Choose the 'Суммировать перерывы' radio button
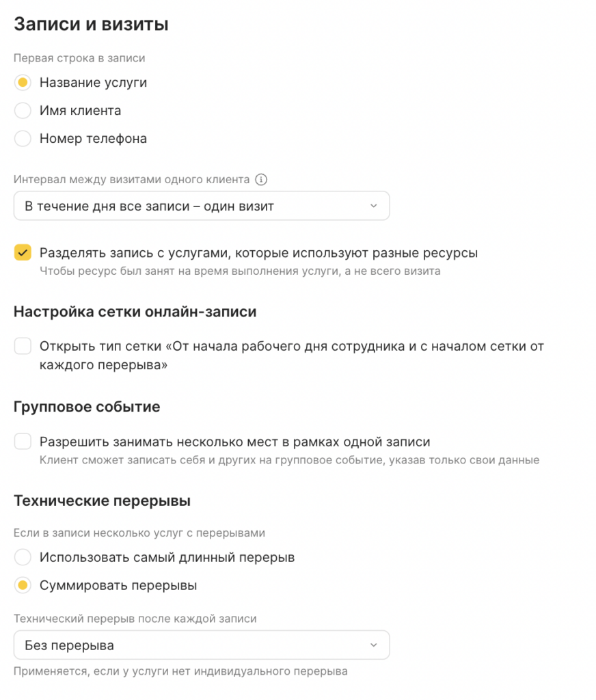This screenshot has height=700, width=596. pos(23,586)
